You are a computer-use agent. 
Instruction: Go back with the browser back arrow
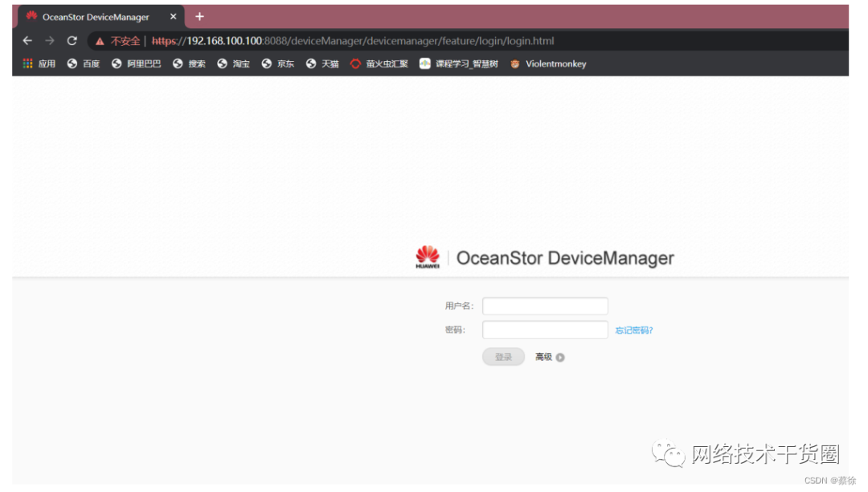(27, 41)
